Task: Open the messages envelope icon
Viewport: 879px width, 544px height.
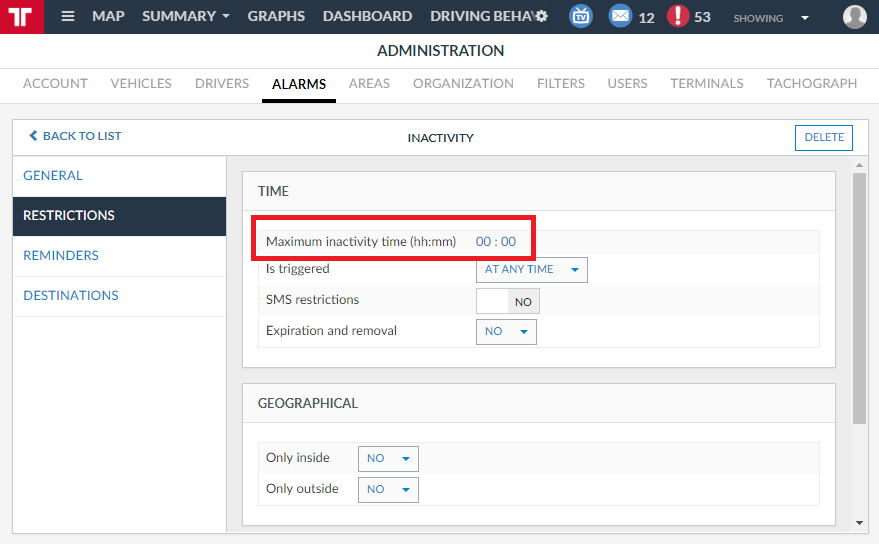Action: pos(621,17)
